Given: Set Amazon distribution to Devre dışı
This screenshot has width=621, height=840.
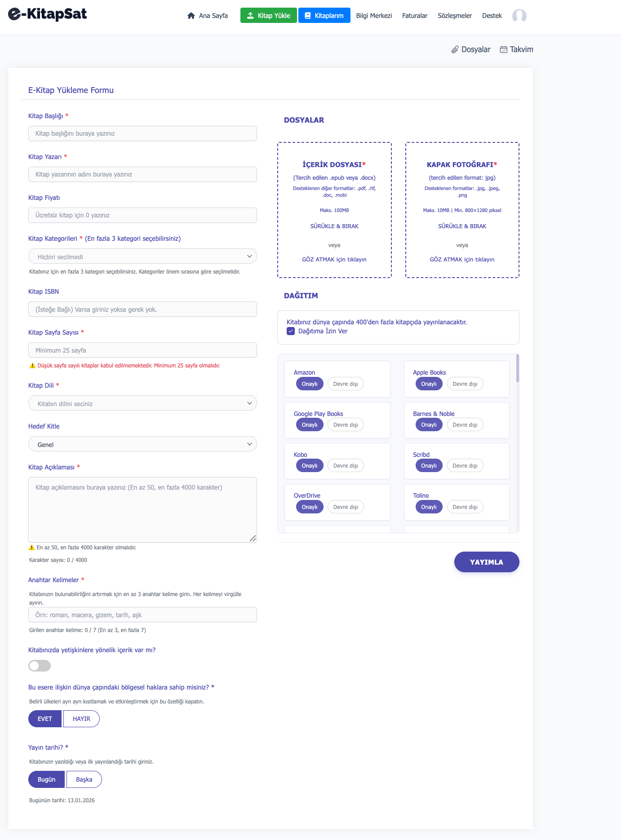Looking at the screenshot, I should click(x=346, y=384).
